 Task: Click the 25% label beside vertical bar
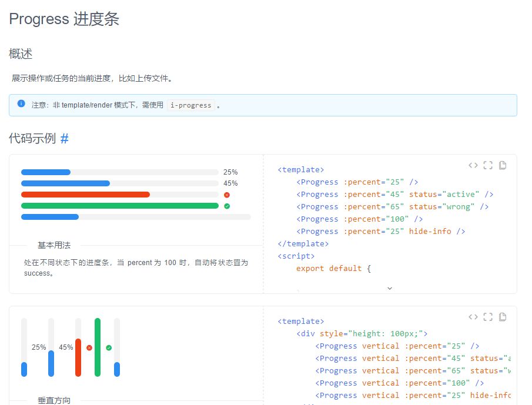pyautogui.click(x=39, y=347)
